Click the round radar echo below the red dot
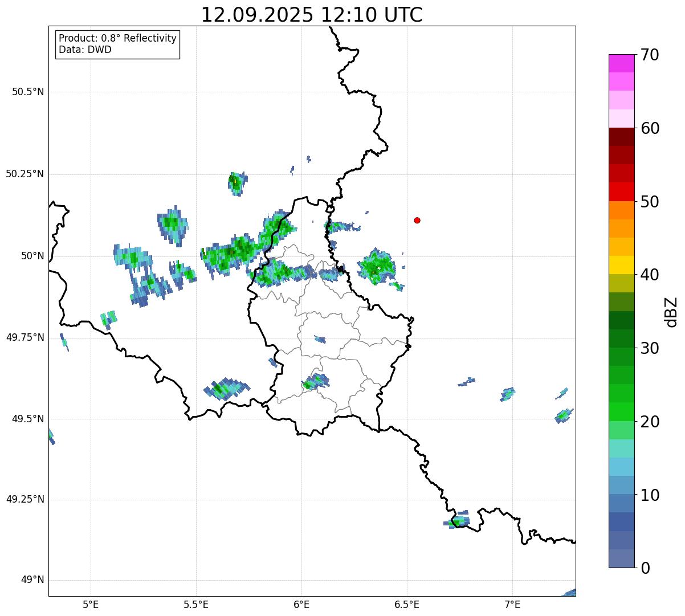 tap(376, 266)
